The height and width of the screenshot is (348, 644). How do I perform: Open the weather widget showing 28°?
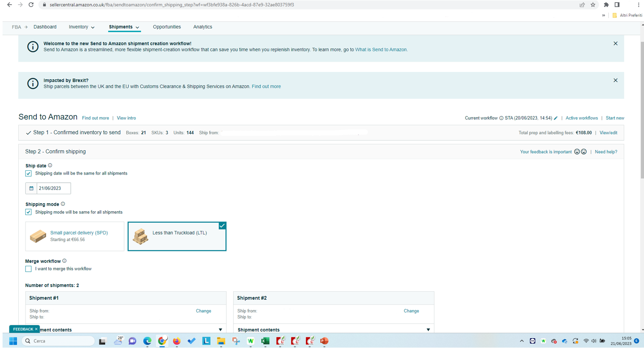118,340
